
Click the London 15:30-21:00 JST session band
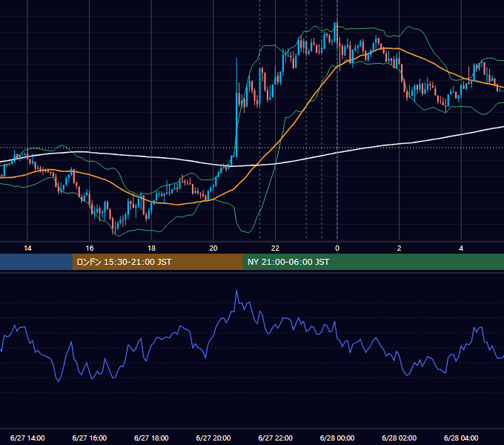[157, 262]
